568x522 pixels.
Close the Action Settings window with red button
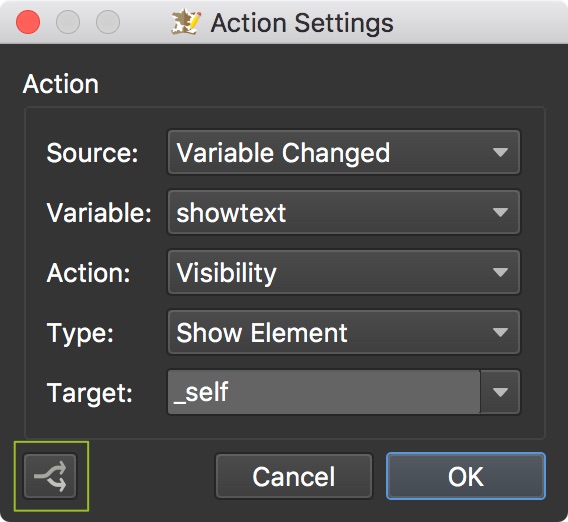click(28, 22)
